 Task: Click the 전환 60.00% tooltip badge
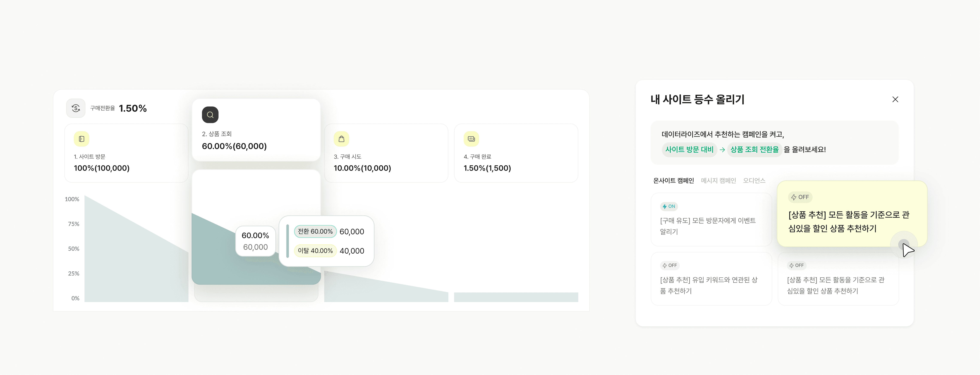(x=315, y=231)
